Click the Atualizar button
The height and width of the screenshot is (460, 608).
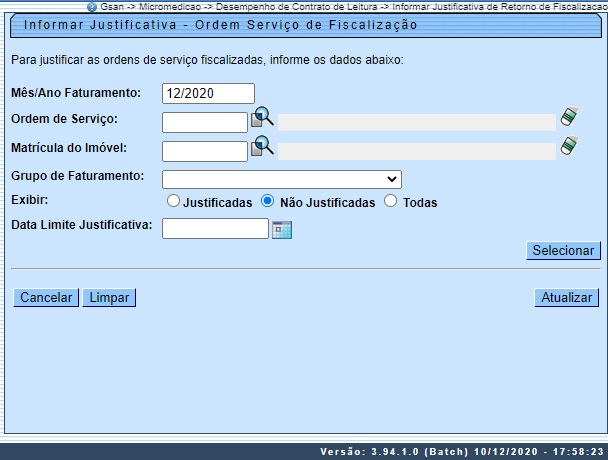click(567, 297)
